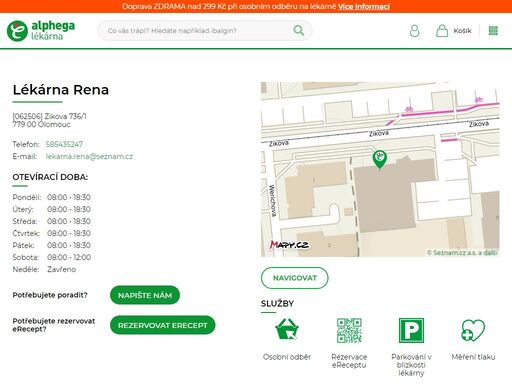Image resolution: width=512 pixels, height=384 pixels.
Task: Open the hamburger menu icon
Action: tap(493, 31)
